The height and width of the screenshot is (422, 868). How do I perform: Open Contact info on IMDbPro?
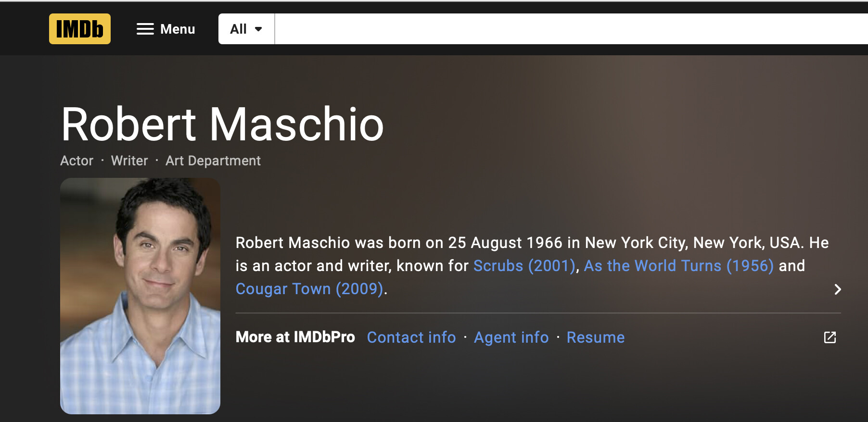(411, 337)
